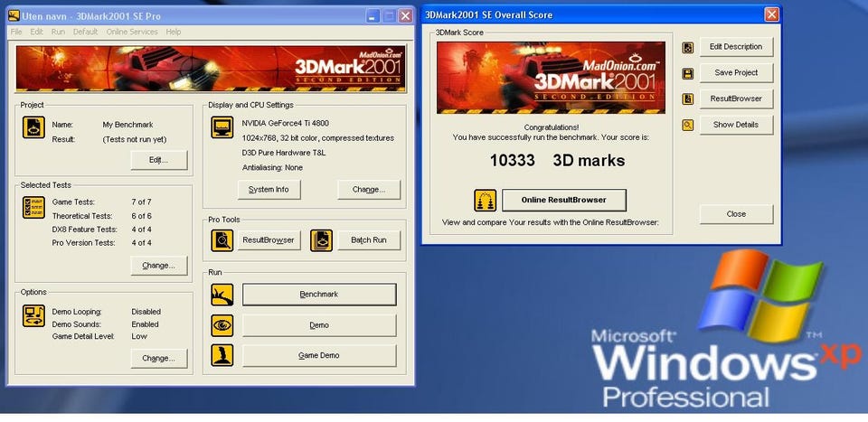Click the 3DMark2001 banner in the main window
The height and width of the screenshot is (422, 868).
pyautogui.click(x=211, y=69)
